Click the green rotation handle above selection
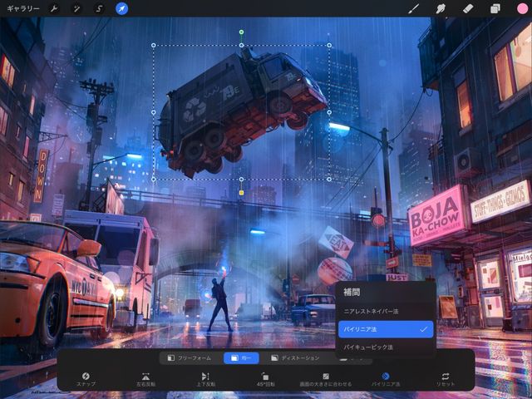This screenshot has height=399, width=532. (241, 32)
